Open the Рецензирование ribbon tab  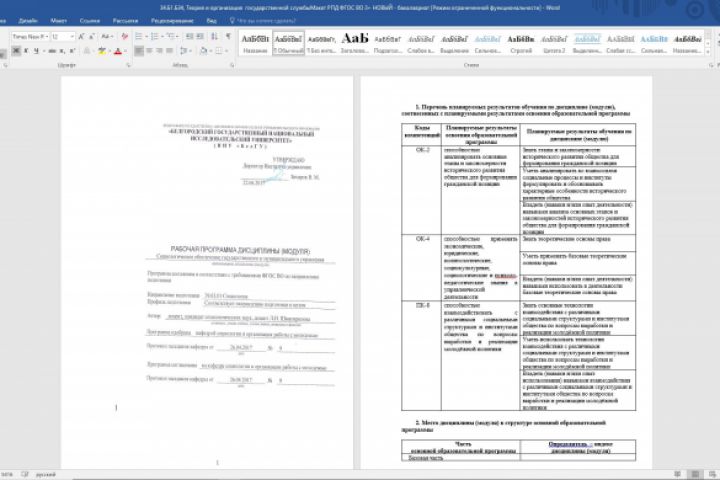(172, 21)
